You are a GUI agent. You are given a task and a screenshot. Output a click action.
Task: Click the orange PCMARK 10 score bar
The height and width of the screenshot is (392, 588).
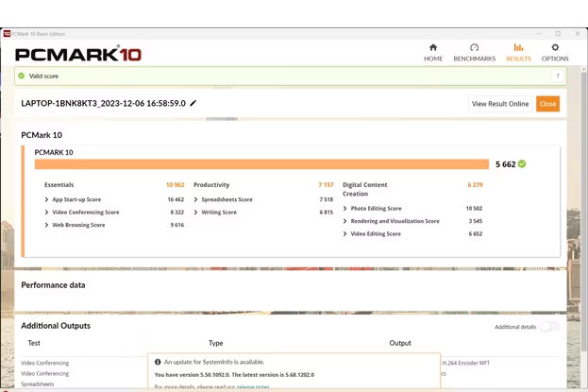pos(261,164)
